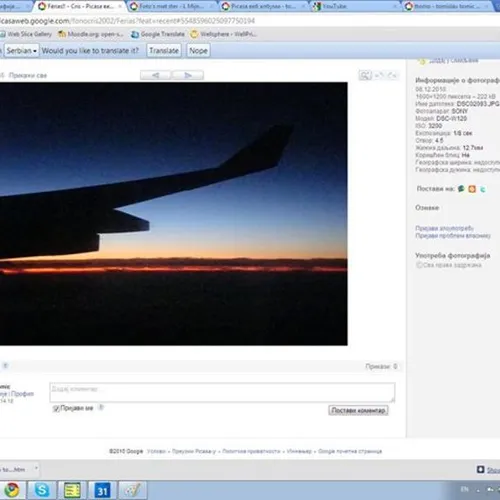
Task: Rotate photo left icon
Action: coord(379,75)
